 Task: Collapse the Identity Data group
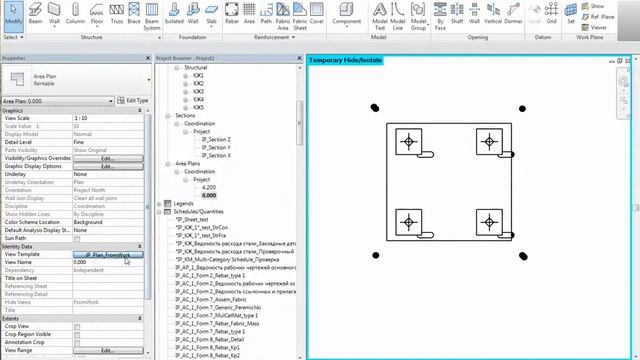140,247
